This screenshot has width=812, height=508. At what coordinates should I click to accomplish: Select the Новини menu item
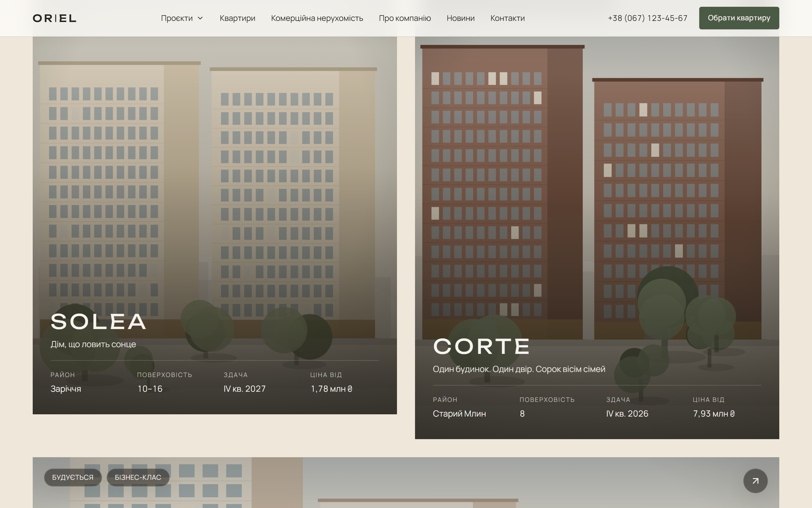[460, 18]
